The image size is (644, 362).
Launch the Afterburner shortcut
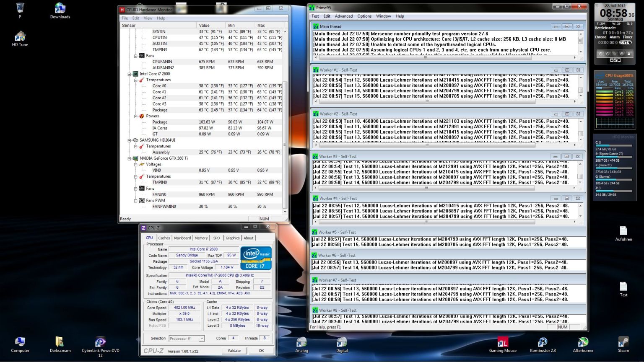pos(583,344)
